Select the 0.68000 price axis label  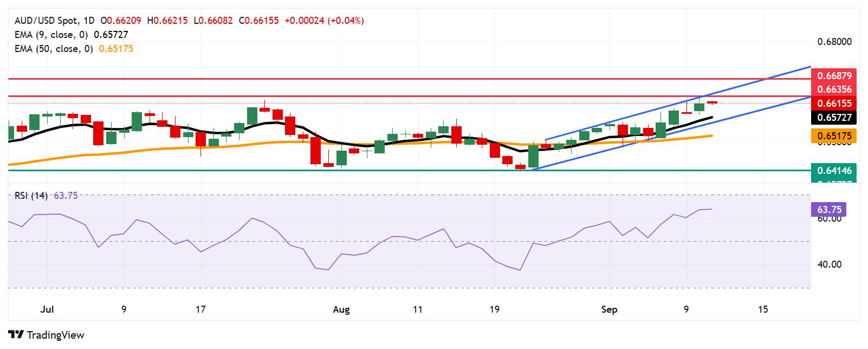(x=833, y=42)
